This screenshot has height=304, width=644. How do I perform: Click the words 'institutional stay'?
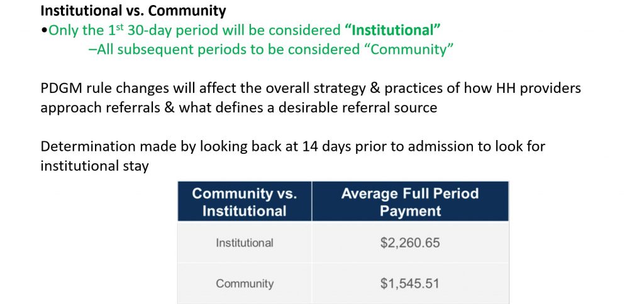(94, 166)
